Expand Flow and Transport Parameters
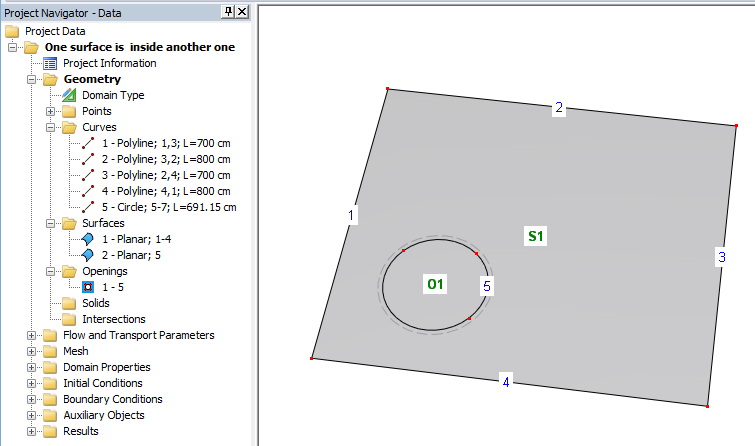Screen dimensions: 755x446 pos(31,335)
